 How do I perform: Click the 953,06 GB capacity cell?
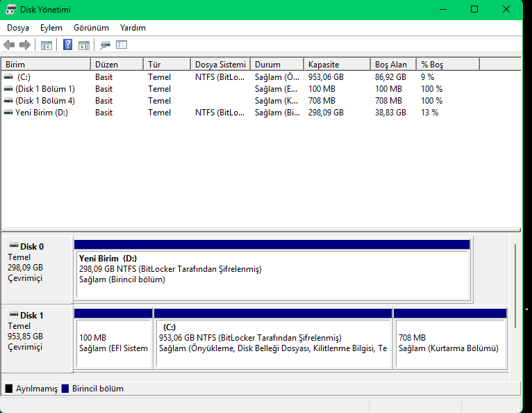[x=326, y=77]
